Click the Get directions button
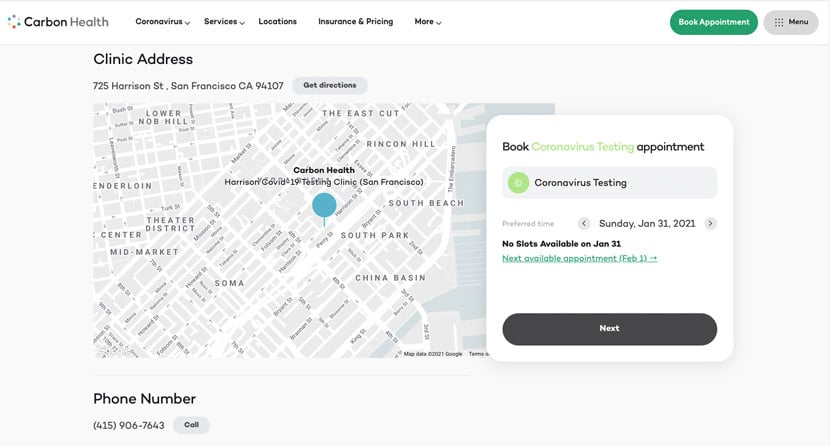Screen dimensions: 830x446 (x=329, y=86)
